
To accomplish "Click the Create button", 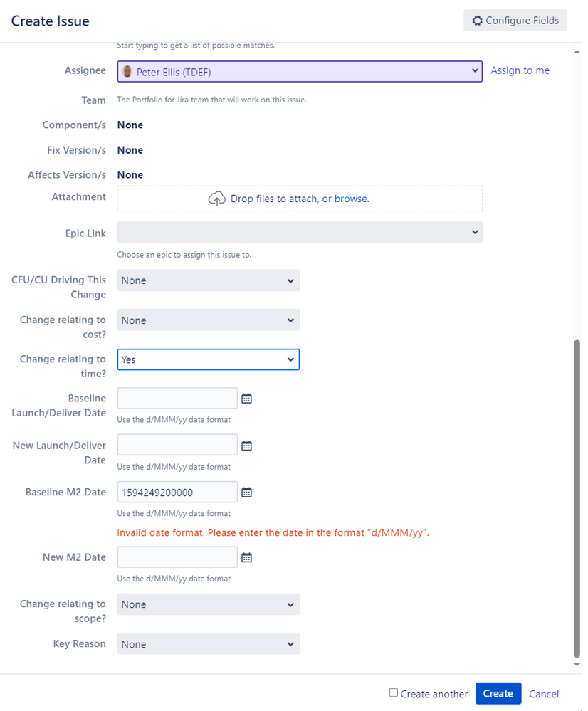I will [x=498, y=693].
